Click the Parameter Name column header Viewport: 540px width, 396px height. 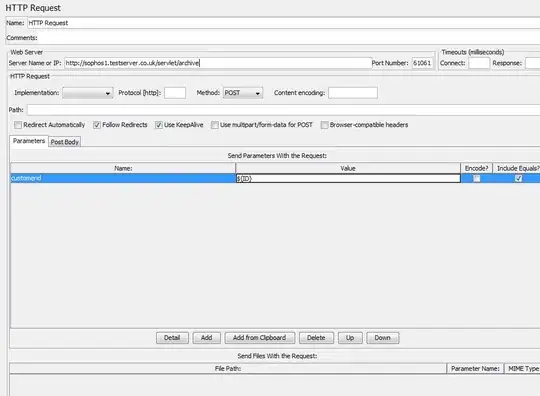coord(475,368)
